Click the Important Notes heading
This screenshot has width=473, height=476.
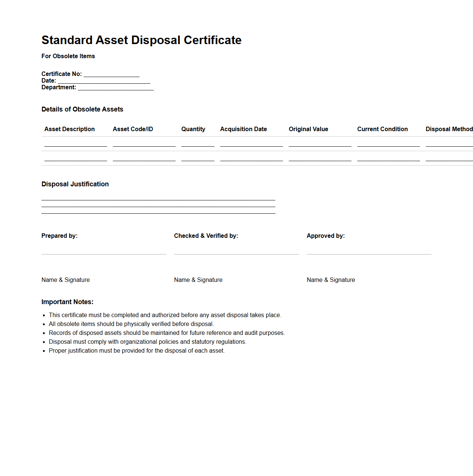click(x=67, y=302)
